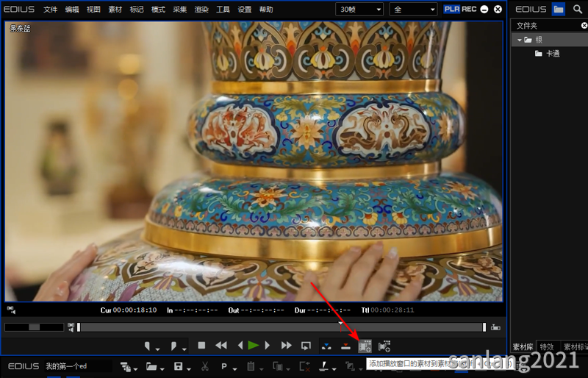The height and width of the screenshot is (378, 588).
Task: Toggle the PLR player mode button
Action: click(x=452, y=9)
